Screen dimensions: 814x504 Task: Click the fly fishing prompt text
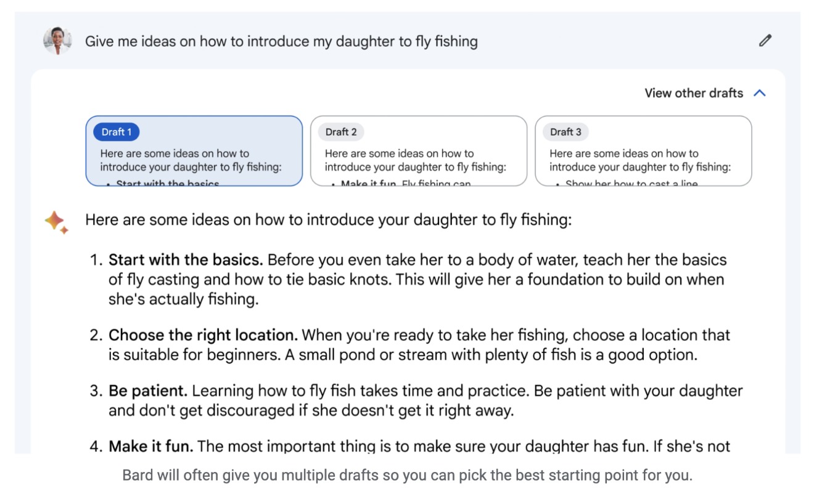tap(281, 41)
